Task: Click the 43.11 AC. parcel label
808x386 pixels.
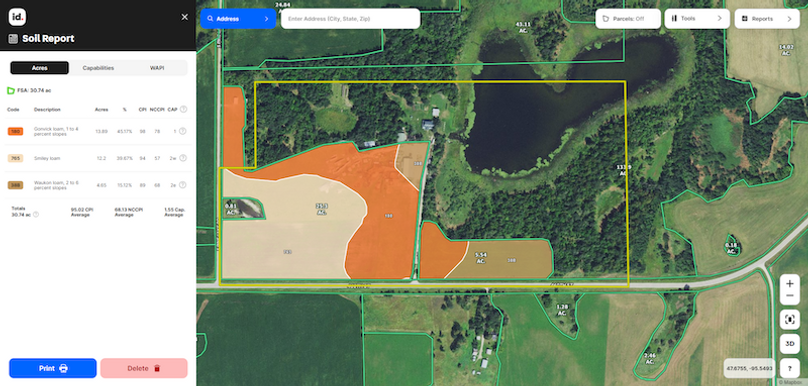Action: point(523,27)
